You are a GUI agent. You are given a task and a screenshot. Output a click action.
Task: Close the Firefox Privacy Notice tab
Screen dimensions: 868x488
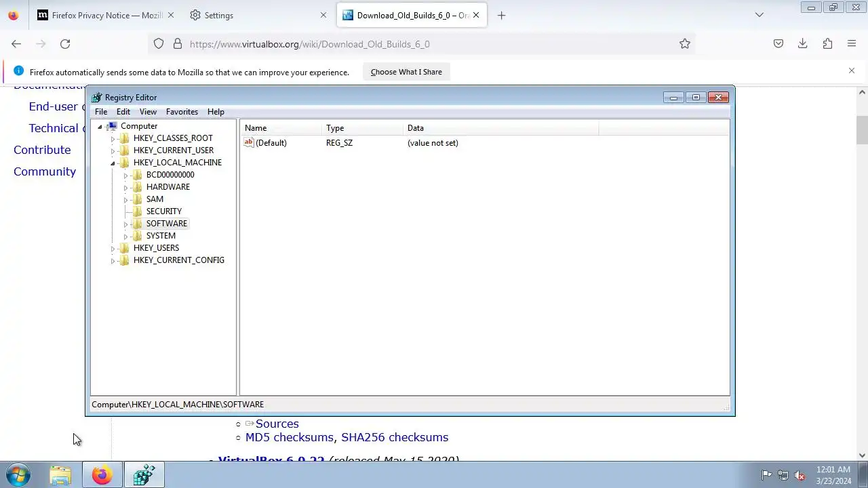170,15
